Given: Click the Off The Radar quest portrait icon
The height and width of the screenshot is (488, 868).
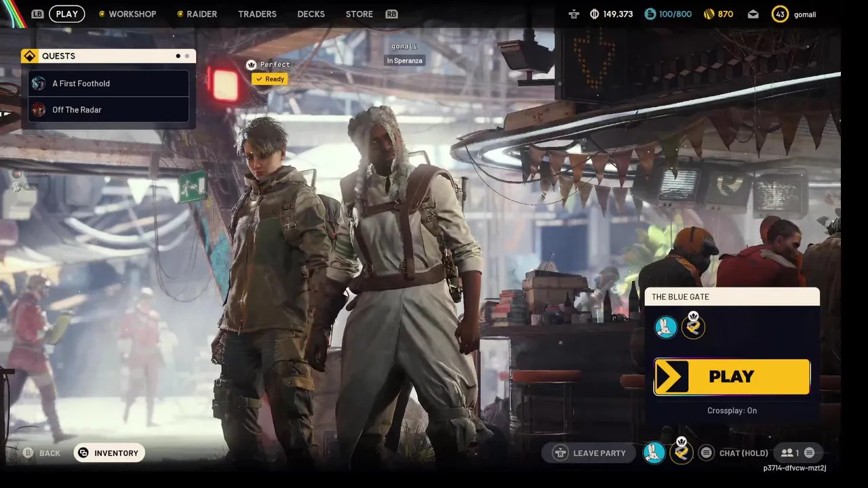Looking at the screenshot, I should pyautogui.click(x=39, y=109).
